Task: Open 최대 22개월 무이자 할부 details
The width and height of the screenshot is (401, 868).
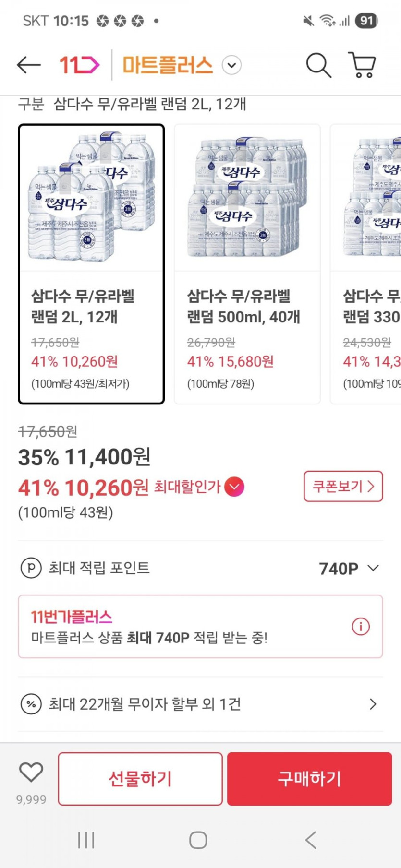Action: pos(373,704)
